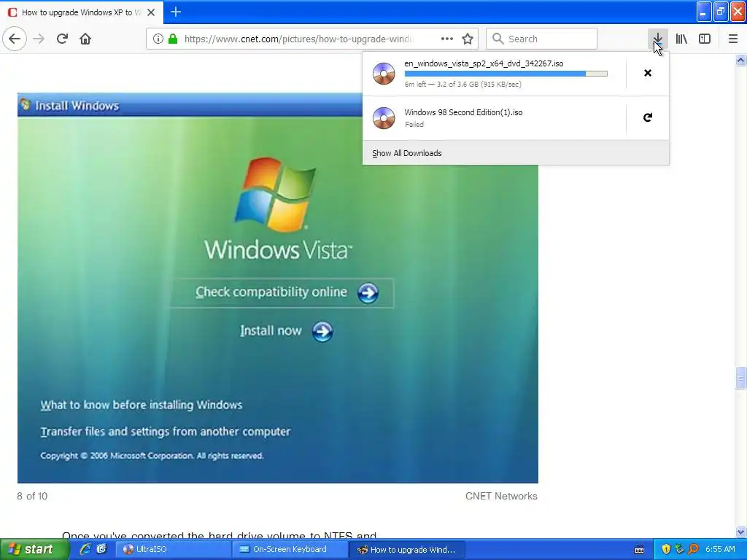View the green padlock connection details

[x=173, y=39]
